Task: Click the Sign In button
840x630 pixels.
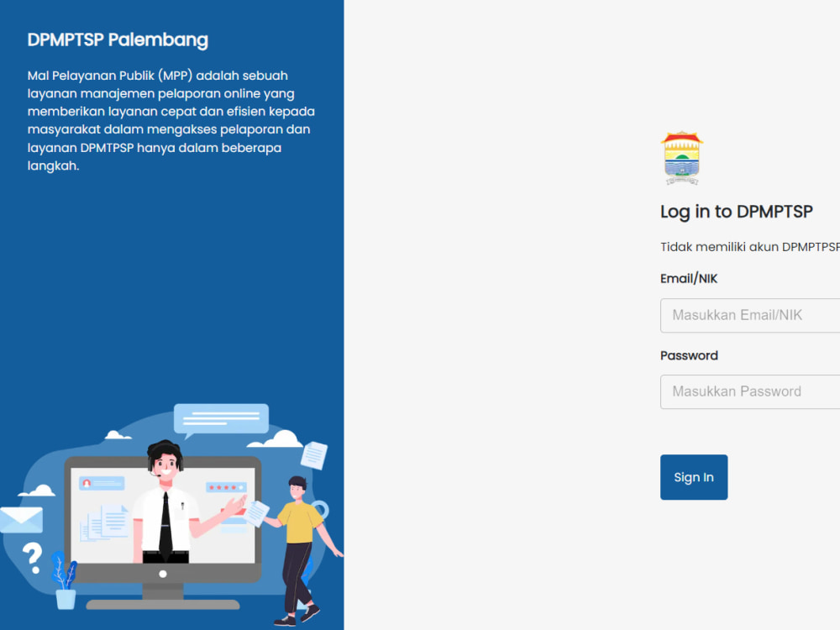Action: click(x=694, y=477)
